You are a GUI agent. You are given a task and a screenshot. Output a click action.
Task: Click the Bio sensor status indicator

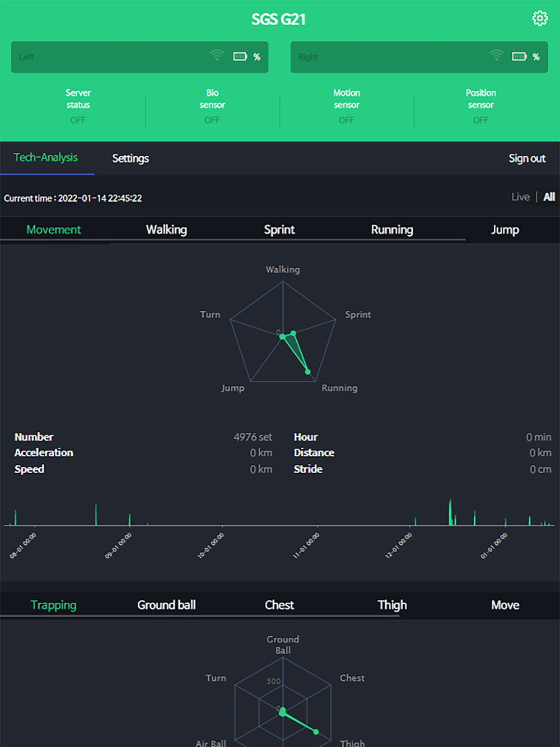coord(212,106)
